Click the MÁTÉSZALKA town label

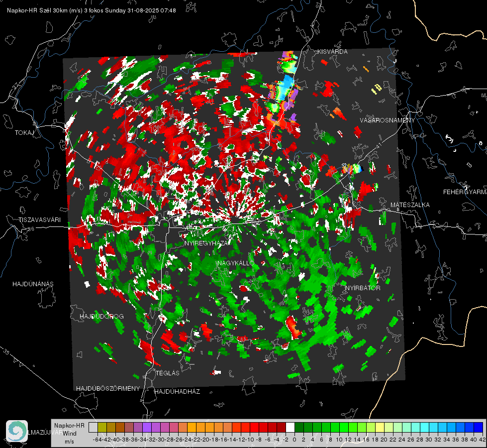pyautogui.click(x=410, y=205)
